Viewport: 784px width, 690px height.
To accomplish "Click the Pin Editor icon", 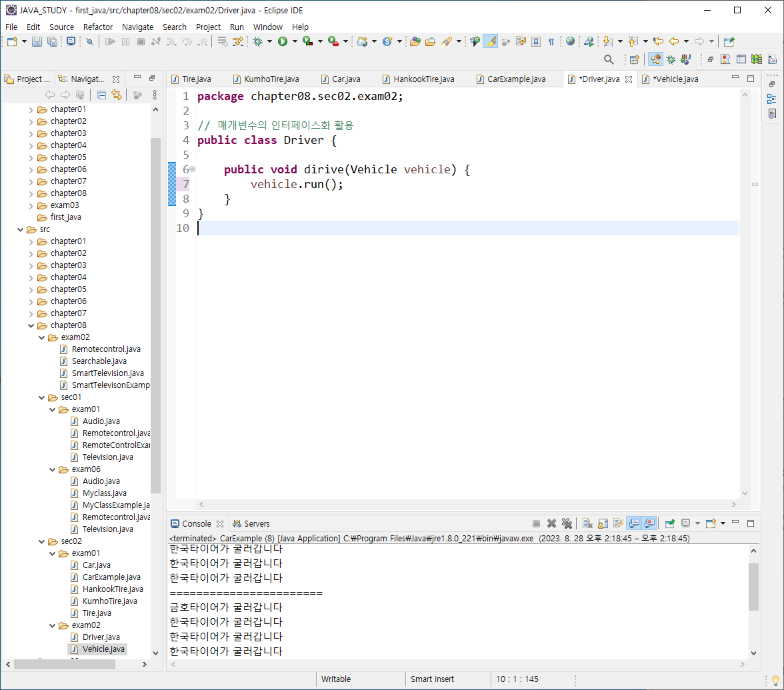I will click(729, 41).
